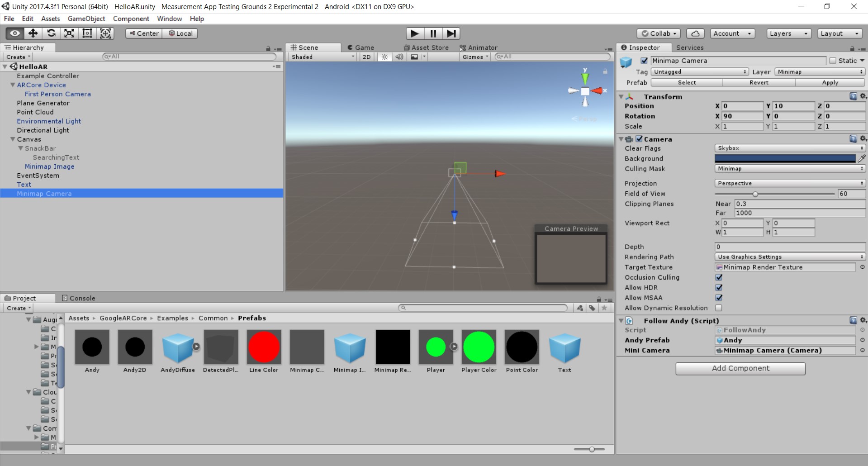Switch to the Game tab
The width and height of the screenshot is (868, 466).
tap(360, 48)
